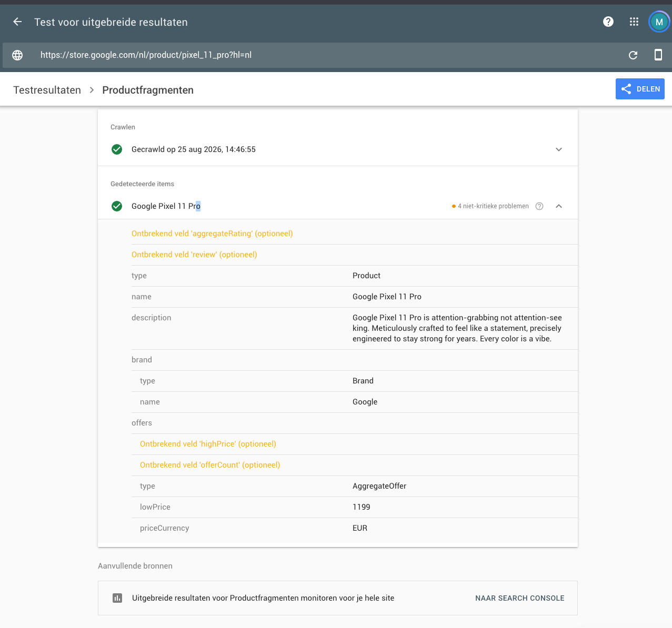Select the 'highPrice' missing field warning
672x628 pixels.
coord(208,444)
